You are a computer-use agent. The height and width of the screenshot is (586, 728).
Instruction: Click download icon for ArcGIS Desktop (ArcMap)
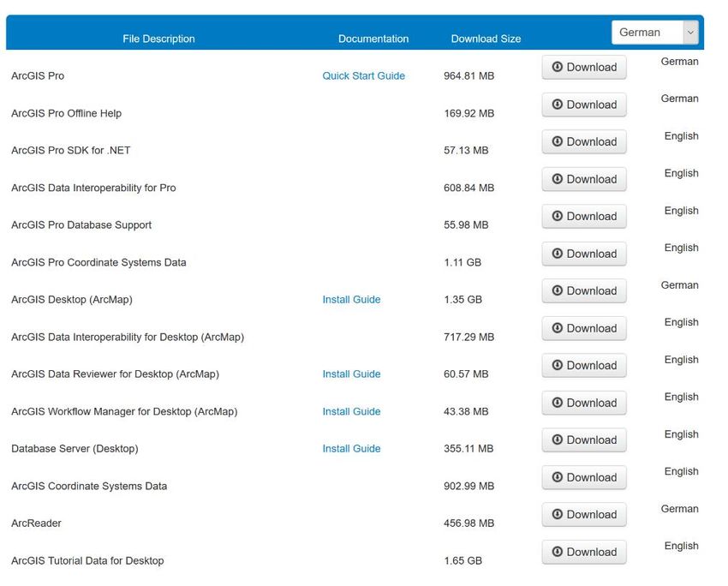[558, 291]
